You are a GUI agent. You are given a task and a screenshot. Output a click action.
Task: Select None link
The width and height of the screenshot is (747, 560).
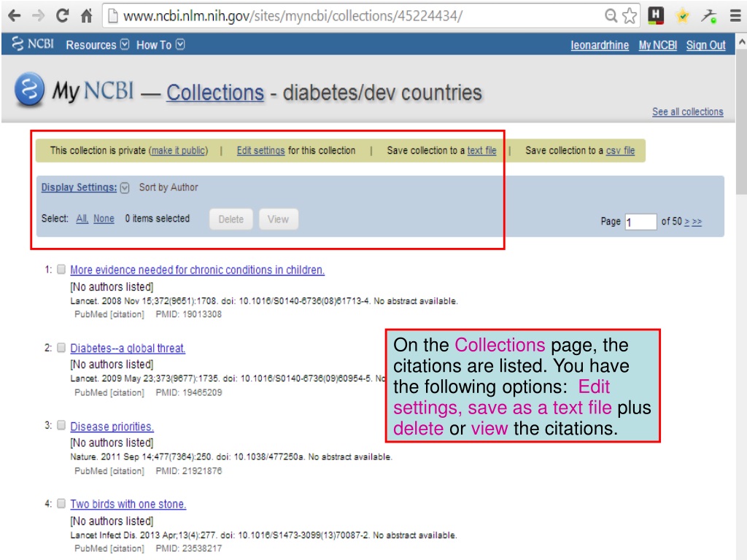[104, 219]
